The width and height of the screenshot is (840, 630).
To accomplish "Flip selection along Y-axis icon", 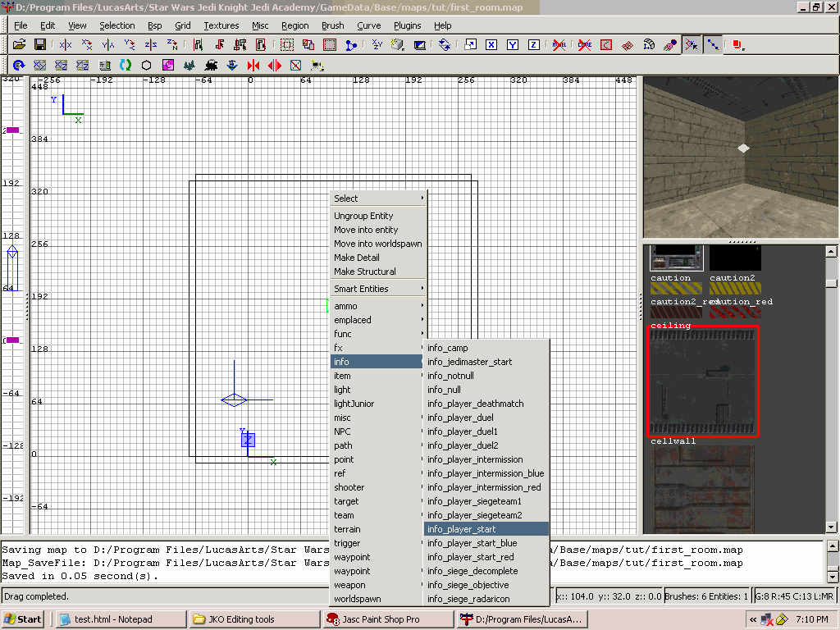I will pyautogui.click(x=107, y=45).
